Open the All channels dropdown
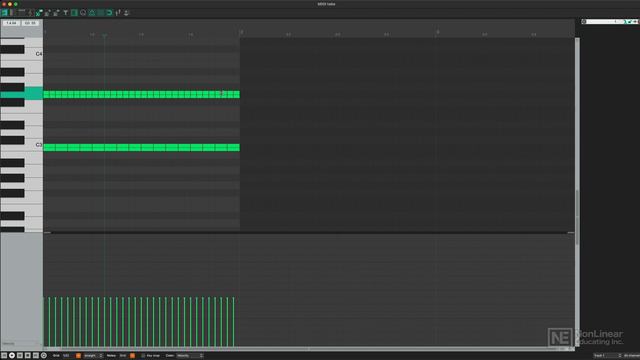640x360 pixels. [631, 356]
